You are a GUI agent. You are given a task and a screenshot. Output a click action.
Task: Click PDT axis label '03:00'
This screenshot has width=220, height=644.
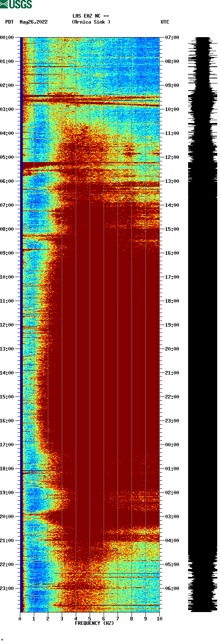[7, 109]
